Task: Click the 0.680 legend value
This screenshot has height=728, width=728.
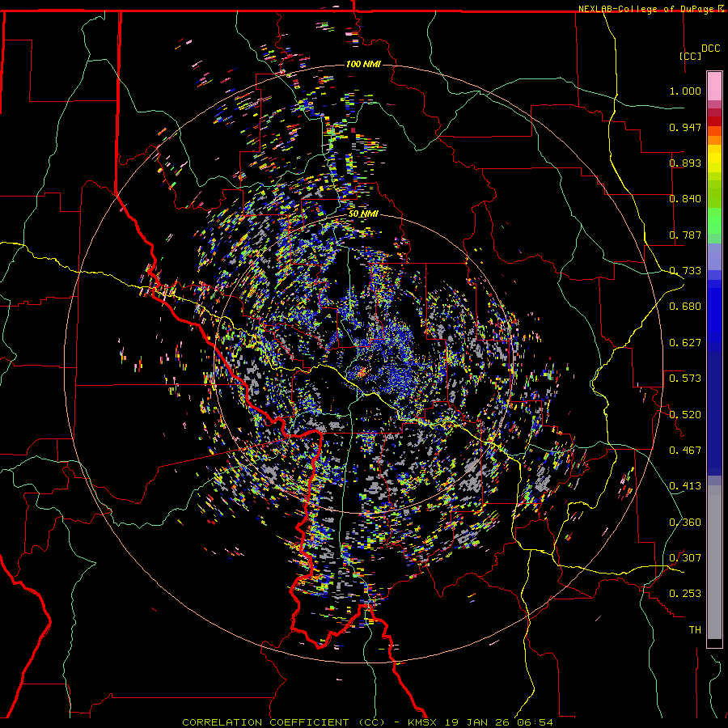Action: (x=685, y=307)
